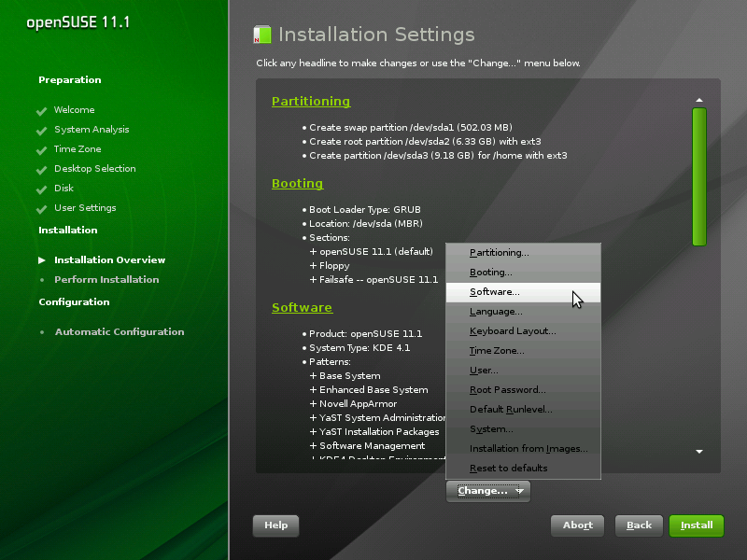Open Root Password... menu entry
The height and width of the screenshot is (560, 747).
coord(523,389)
